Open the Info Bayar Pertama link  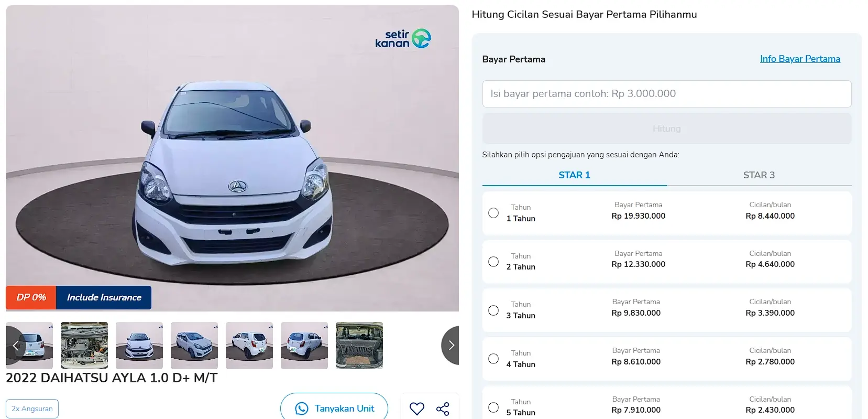[x=800, y=59]
